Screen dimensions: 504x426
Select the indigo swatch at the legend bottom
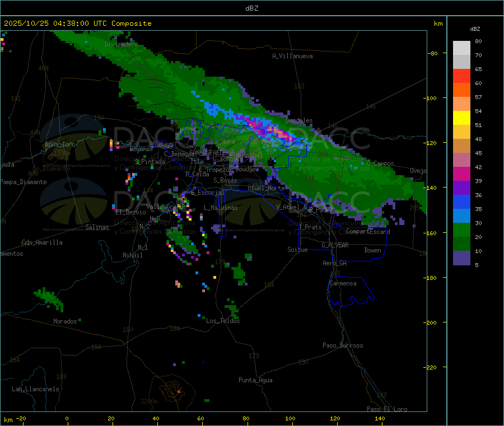[x=461, y=258]
